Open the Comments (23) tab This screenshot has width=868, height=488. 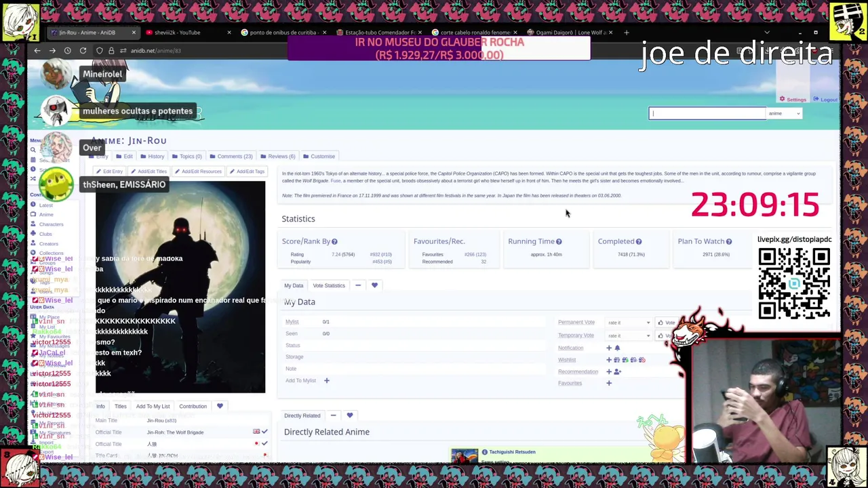tap(231, 157)
